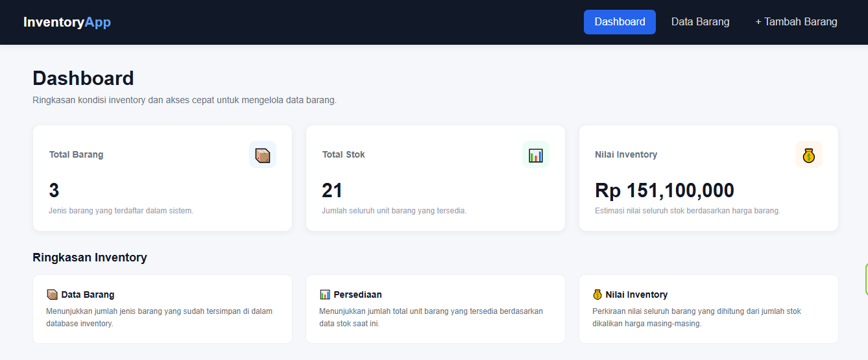
Task: Select the Total Barang label
Action: [76, 154]
